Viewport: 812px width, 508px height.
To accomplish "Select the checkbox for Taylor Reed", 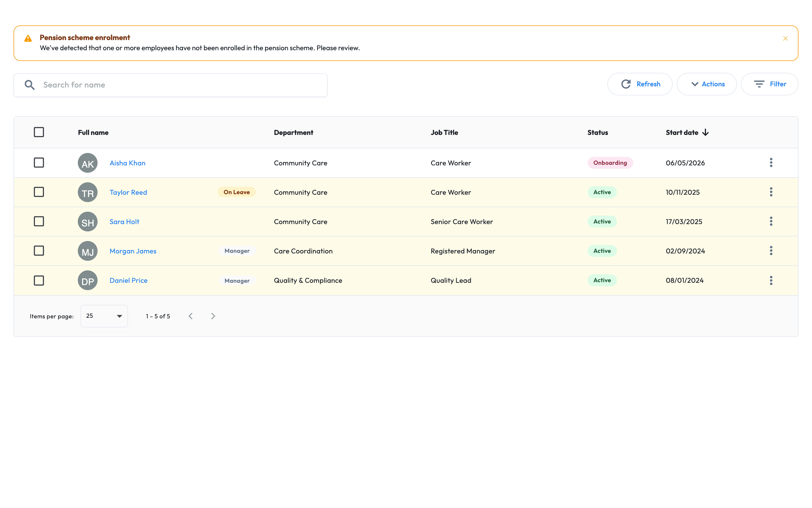I will (39, 192).
